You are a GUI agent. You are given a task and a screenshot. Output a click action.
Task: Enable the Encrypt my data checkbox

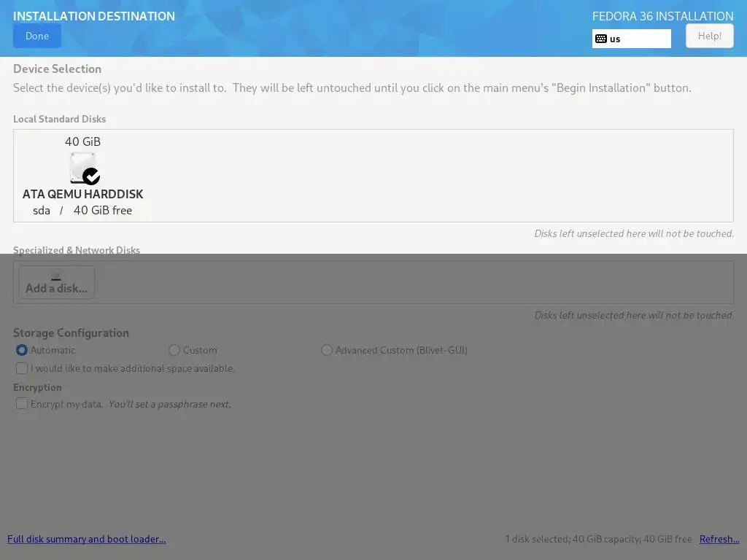coord(21,404)
